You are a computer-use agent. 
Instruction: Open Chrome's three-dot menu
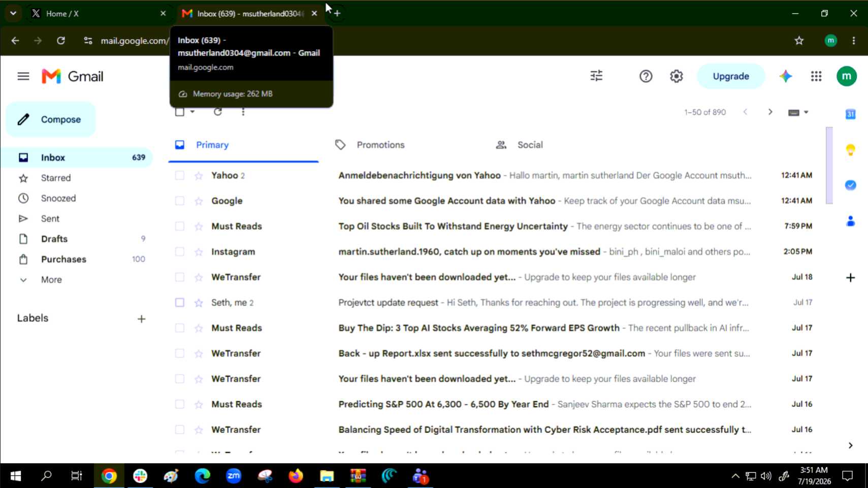[x=853, y=41]
